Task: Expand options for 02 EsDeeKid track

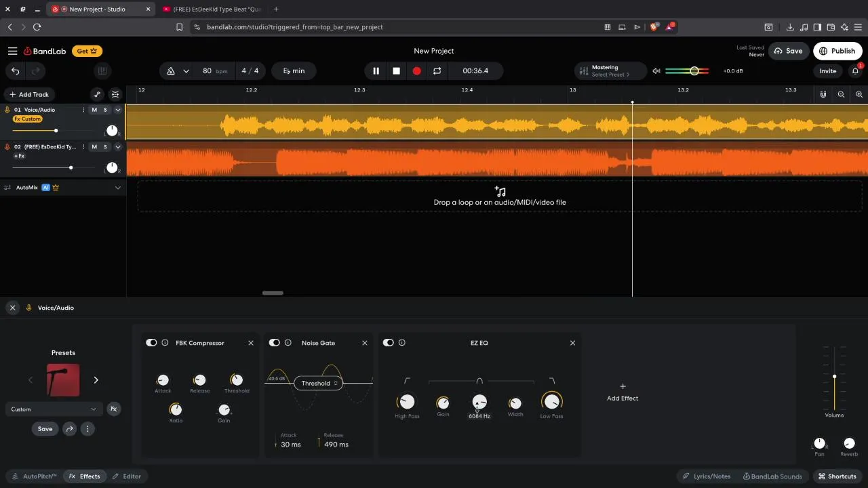Action: [x=117, y=146]
